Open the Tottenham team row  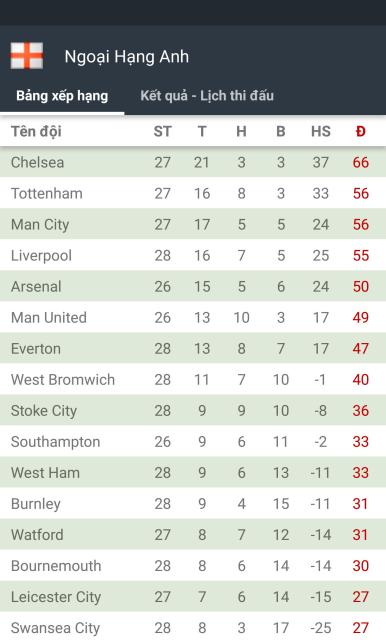[x=193, y=193]
